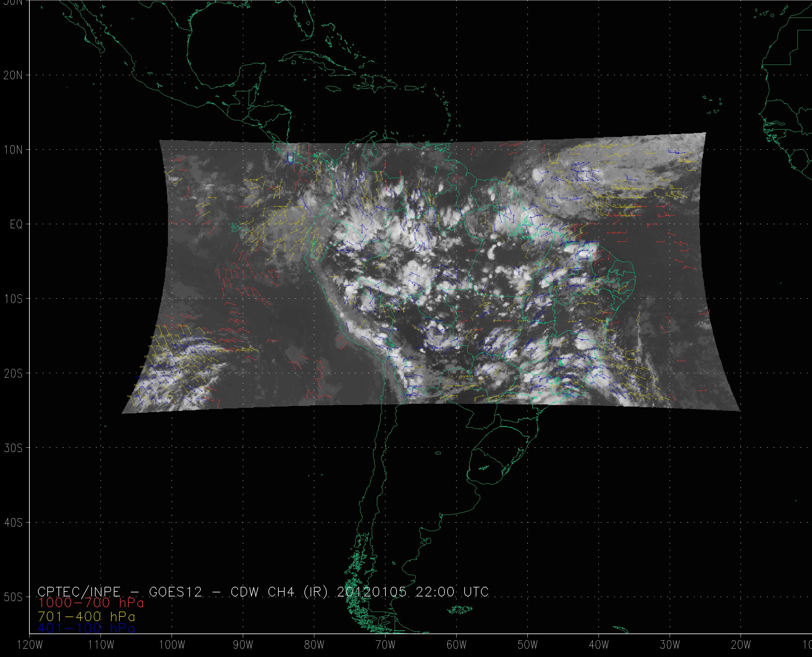The height and width of the screenshot is (657, 812).
Task: Click the EQ latitude axis label
Action: point(16,225)
